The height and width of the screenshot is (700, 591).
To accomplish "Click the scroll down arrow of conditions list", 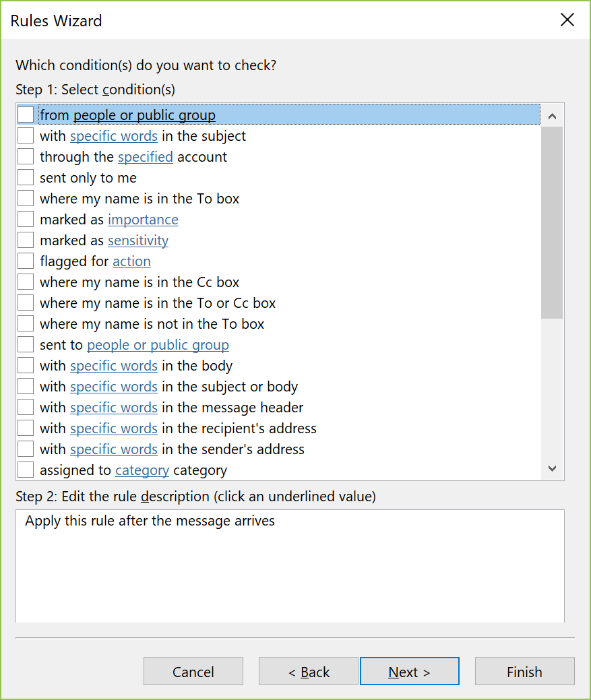I will click(x=552, y=468).
